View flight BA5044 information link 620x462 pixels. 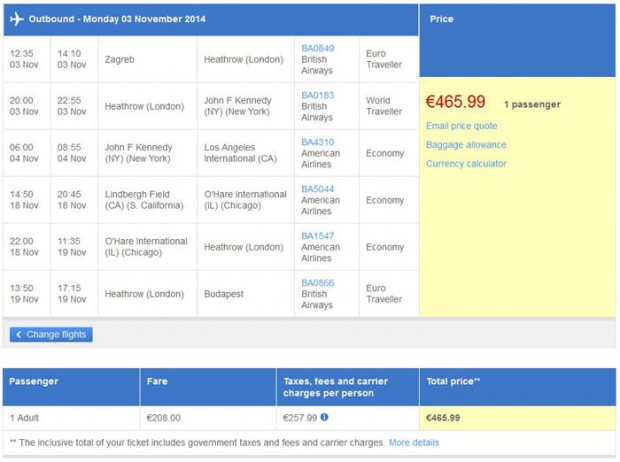pyautogui.click(x=318, y=189)
